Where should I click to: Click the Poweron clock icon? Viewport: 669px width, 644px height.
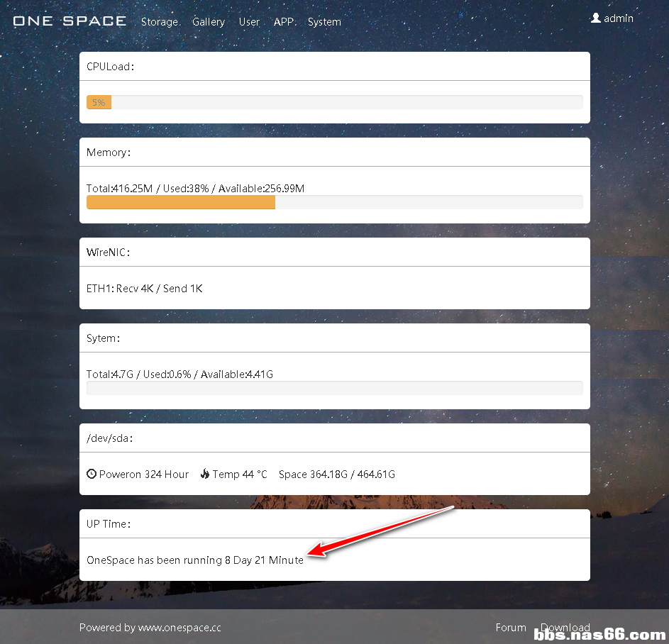tap(92, 474)
